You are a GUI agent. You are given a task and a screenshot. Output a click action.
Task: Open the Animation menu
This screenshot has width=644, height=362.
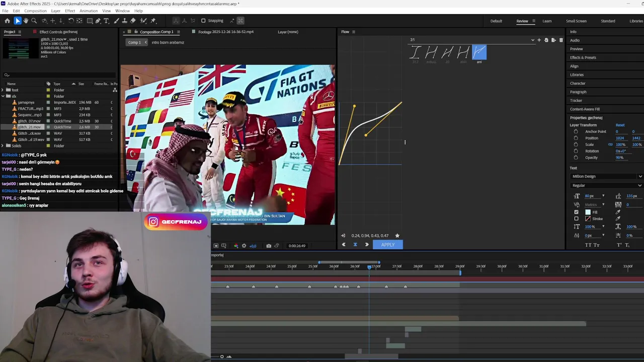coord(89,11)
